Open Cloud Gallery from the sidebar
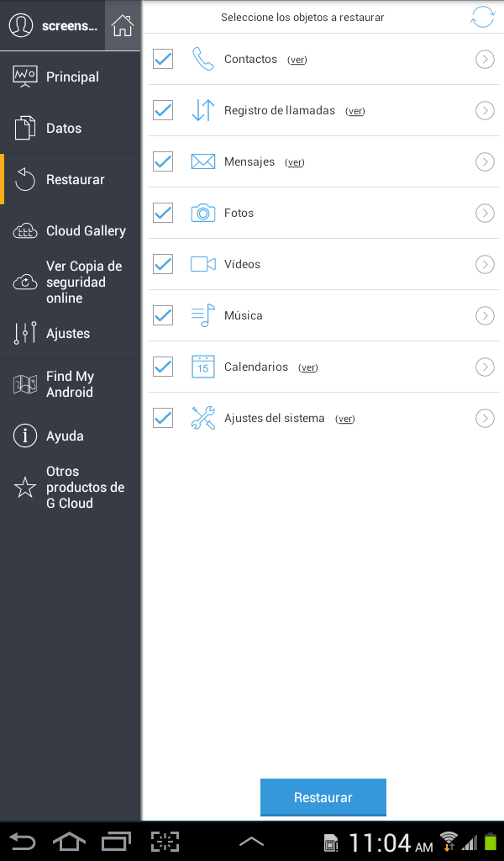The width and height of the screenshot is (504, 861). pos(71,230)
